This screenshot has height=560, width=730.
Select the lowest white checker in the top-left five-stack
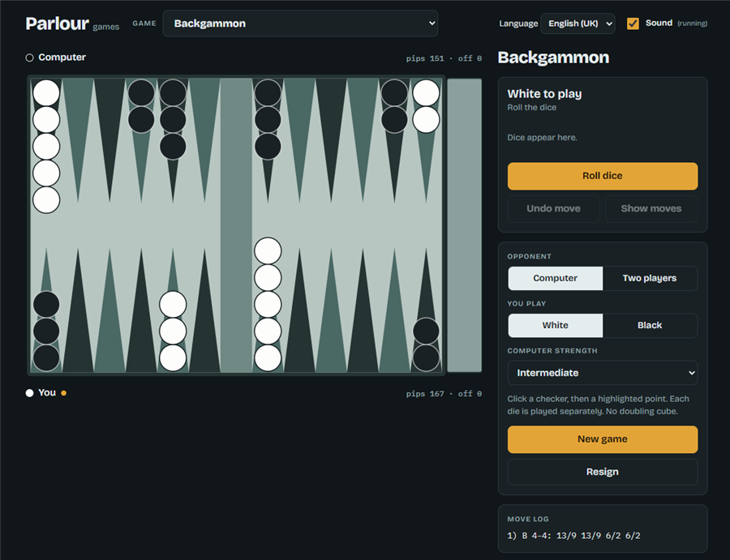pyautogui.click(x=46, y=200)
